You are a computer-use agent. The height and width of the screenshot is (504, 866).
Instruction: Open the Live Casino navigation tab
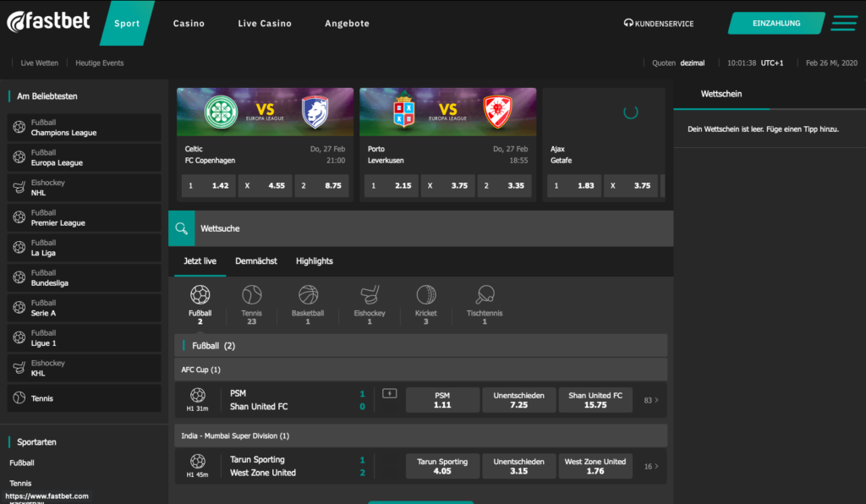click(265, 23)
